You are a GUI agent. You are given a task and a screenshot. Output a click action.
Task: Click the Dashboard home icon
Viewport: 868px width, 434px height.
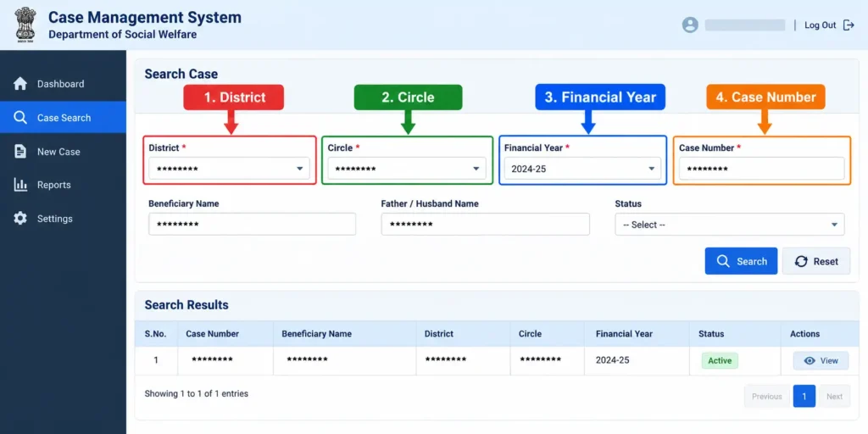[20, 84]
